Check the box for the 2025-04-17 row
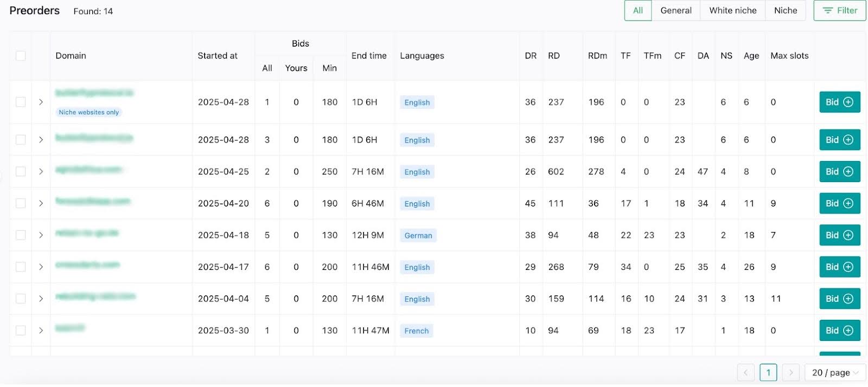 [21, 267]
